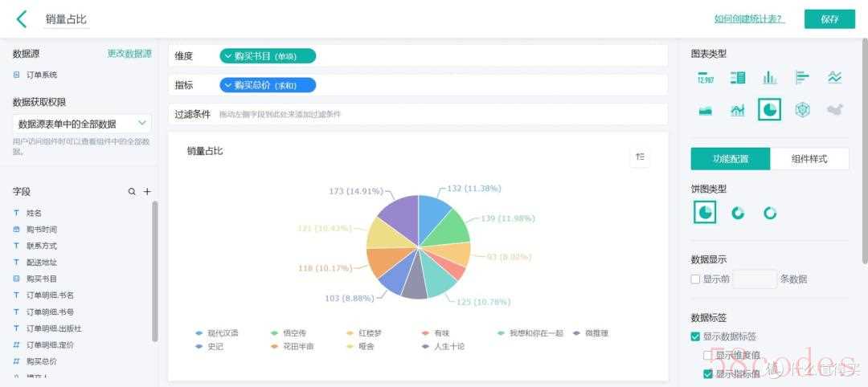
Task: Expand the 购买书目 dimension pill arrow
Action: pyautogui.click(x=227, y=56)
